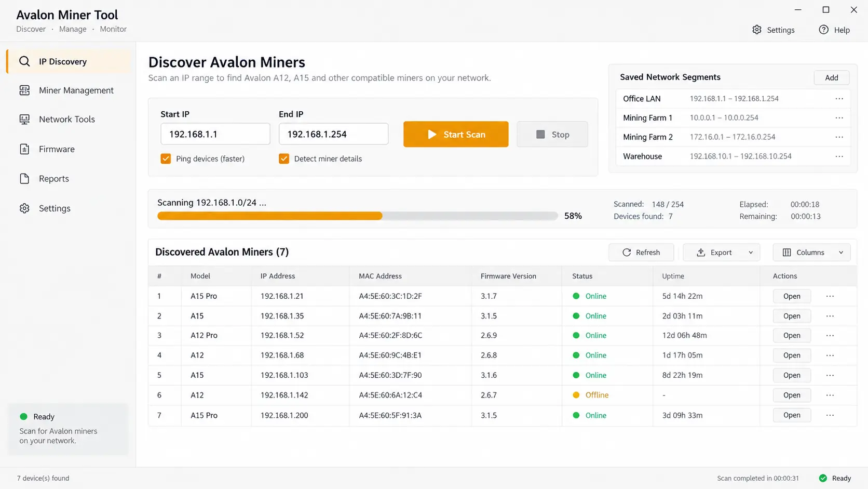The width and height of the screenshot is (868, 489).
Task: Sort by the Model column header
Action: (200, 276)
